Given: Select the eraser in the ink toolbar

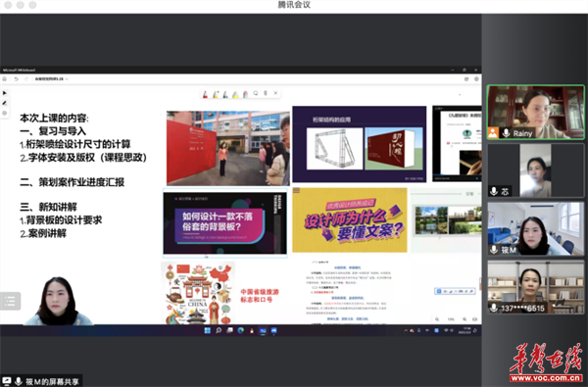Looking at the screenshot, I should pyautogui.click(x=245, y=94).
